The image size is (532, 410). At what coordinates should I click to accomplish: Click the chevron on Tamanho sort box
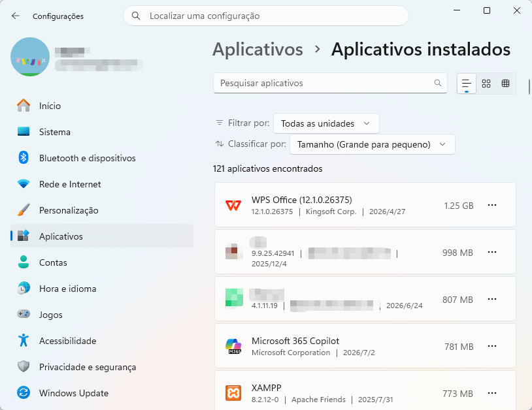(x=442, y=144)
